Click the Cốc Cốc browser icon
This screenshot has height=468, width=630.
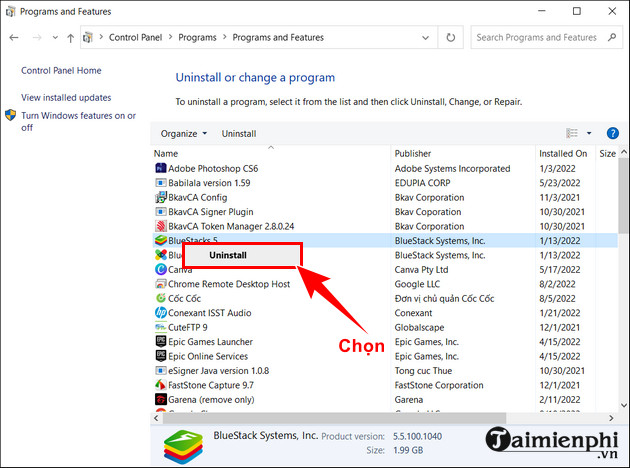point(161,298)
